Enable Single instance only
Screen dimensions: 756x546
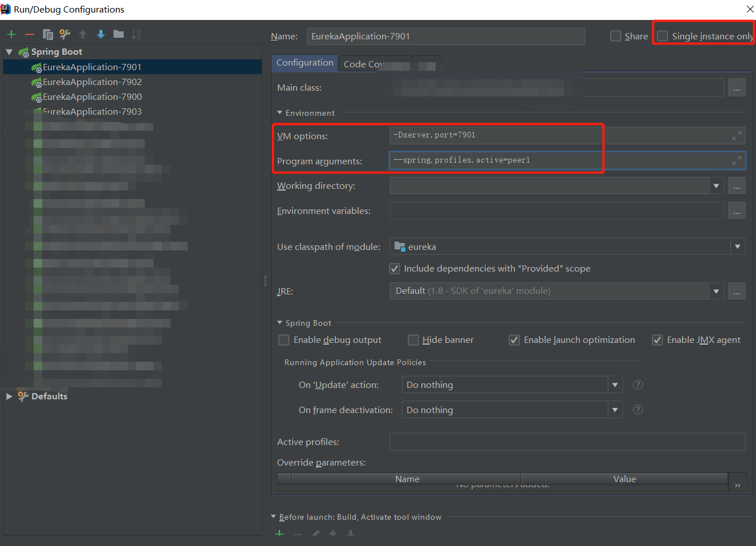tap(662, 36)
